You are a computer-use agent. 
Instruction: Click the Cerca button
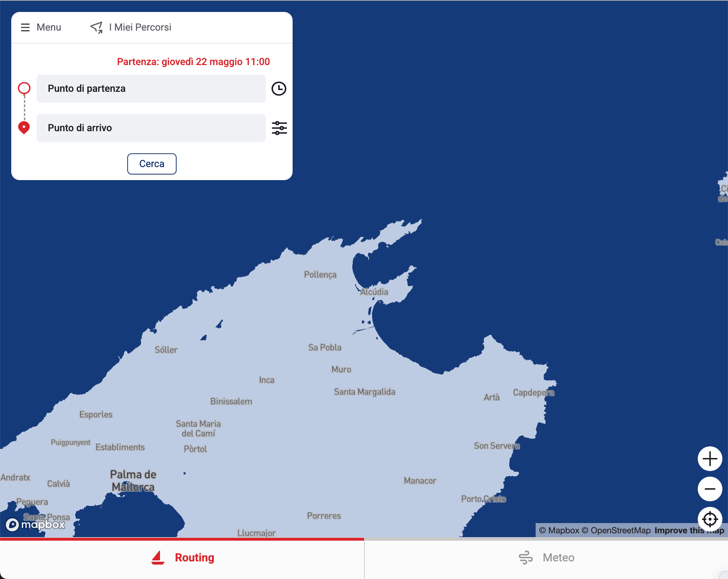(x=152, y=164)
